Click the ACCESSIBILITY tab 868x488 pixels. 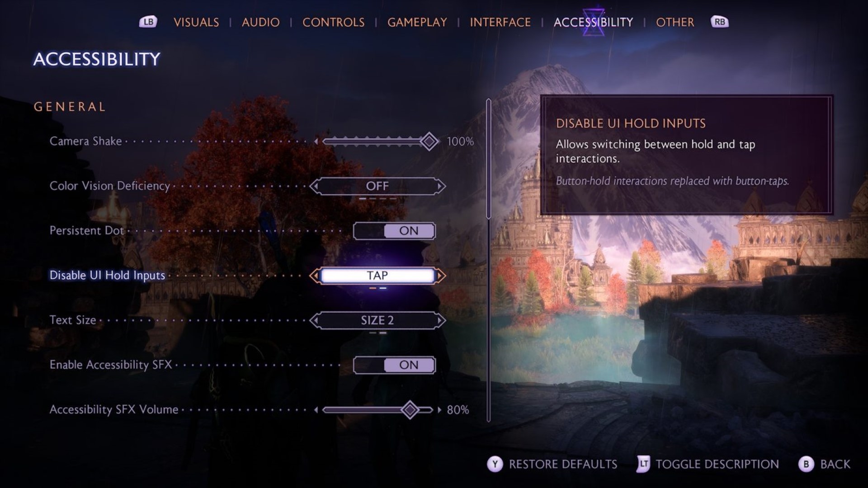click(x=592, y=22)
